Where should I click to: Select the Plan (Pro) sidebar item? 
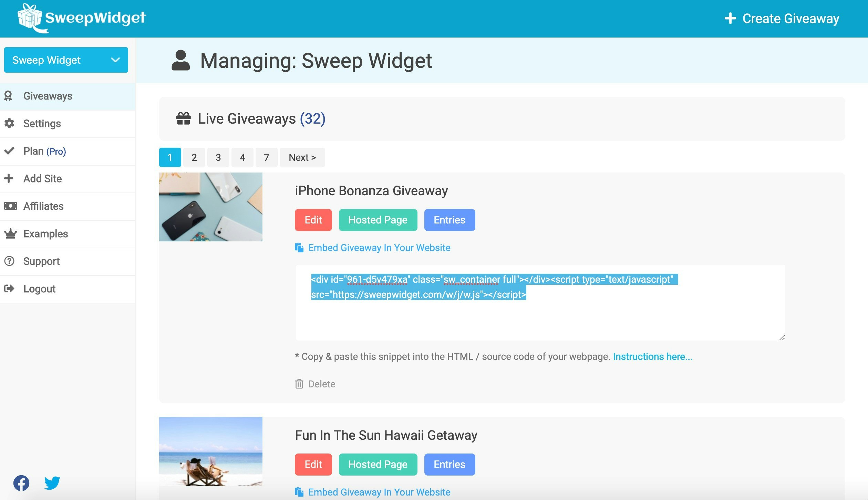pyautogui.click(x=44, y=151)
